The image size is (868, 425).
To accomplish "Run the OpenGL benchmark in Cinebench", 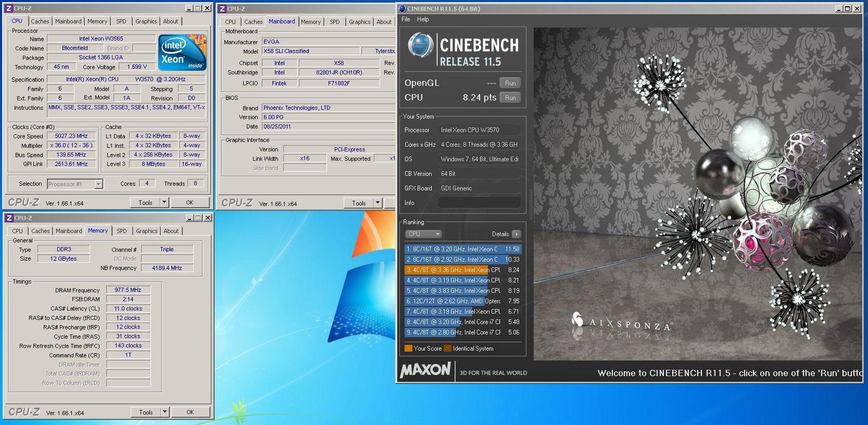I will click(x=510, y=83).
